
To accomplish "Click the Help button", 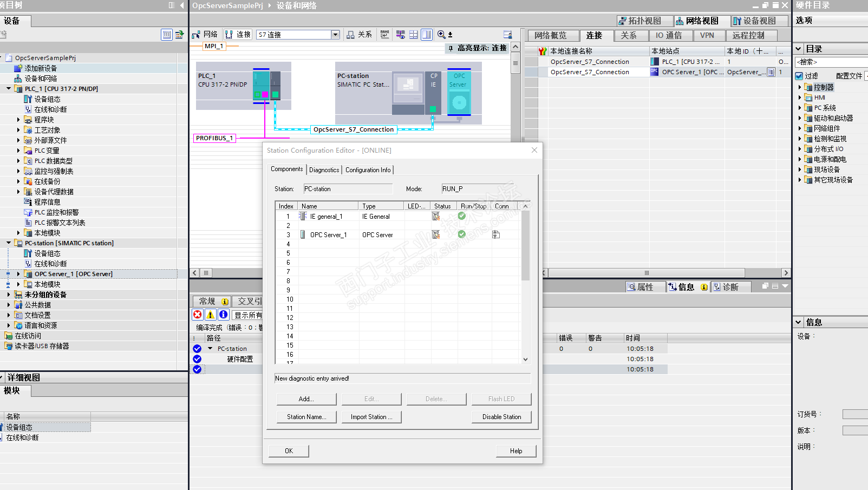I will coord(516,451).
